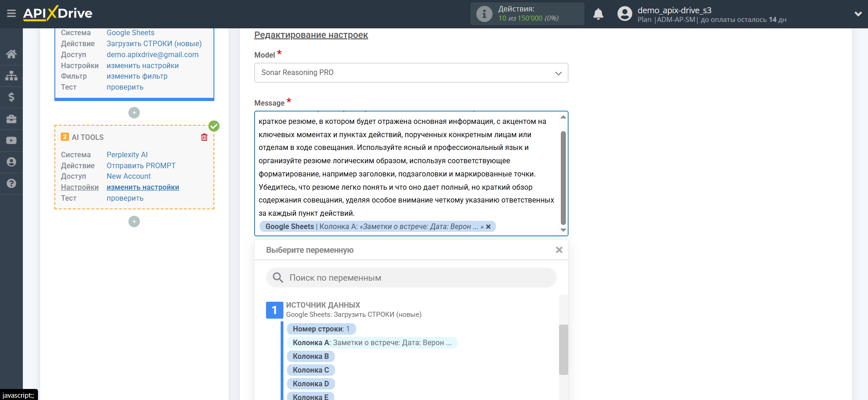Click the variable search field
Screen dimensions: 868x400
(411, 277)
